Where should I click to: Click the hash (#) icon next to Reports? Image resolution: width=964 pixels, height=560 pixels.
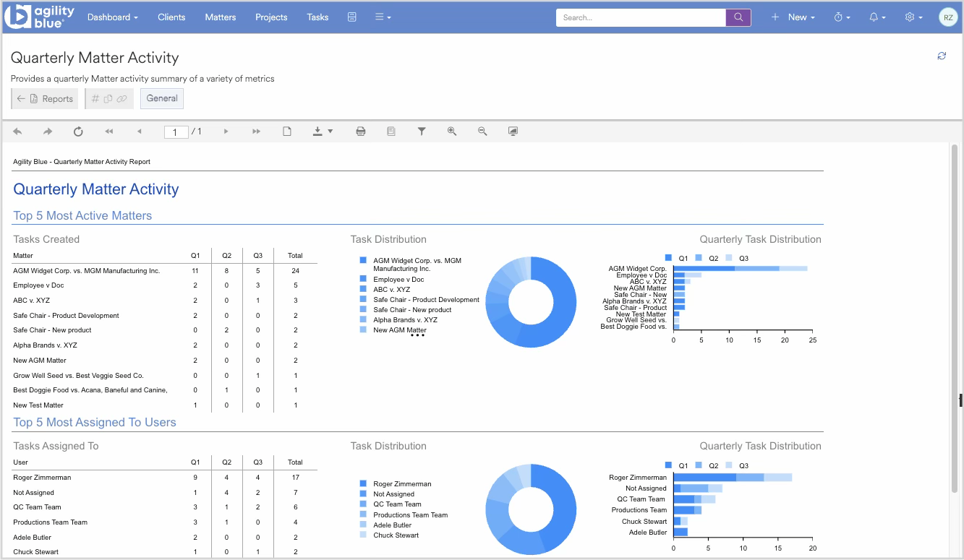(x=95, y=99)
